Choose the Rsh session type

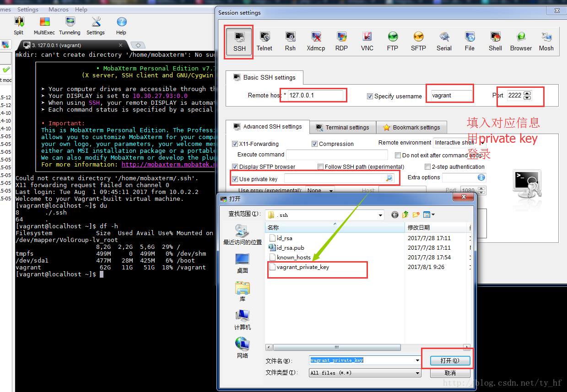point(290,42)
